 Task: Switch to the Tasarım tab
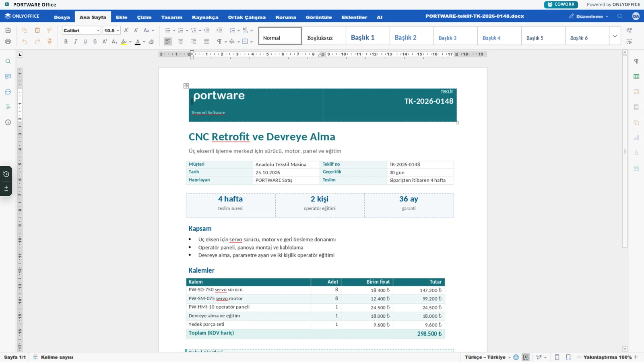(172, 17)
